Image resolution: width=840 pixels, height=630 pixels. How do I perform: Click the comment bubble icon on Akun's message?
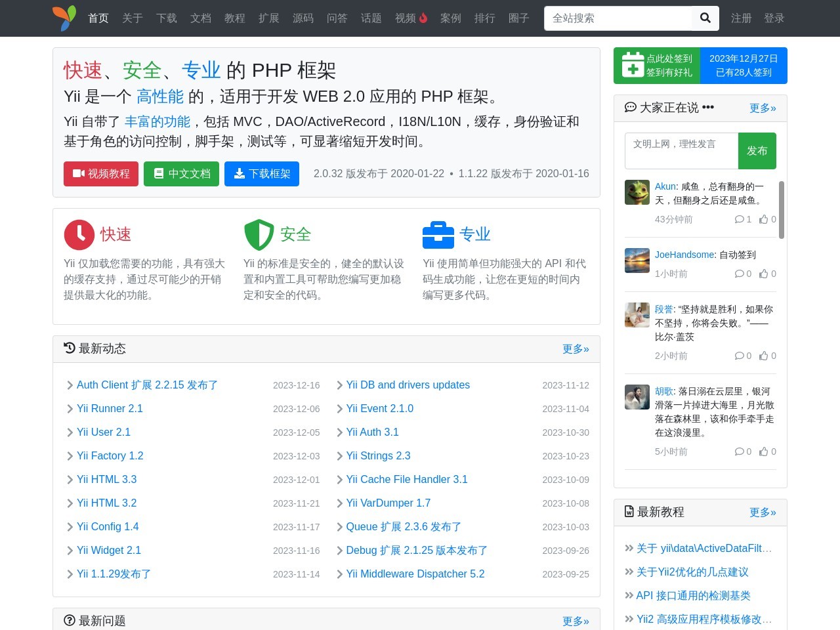coord(741,219)
